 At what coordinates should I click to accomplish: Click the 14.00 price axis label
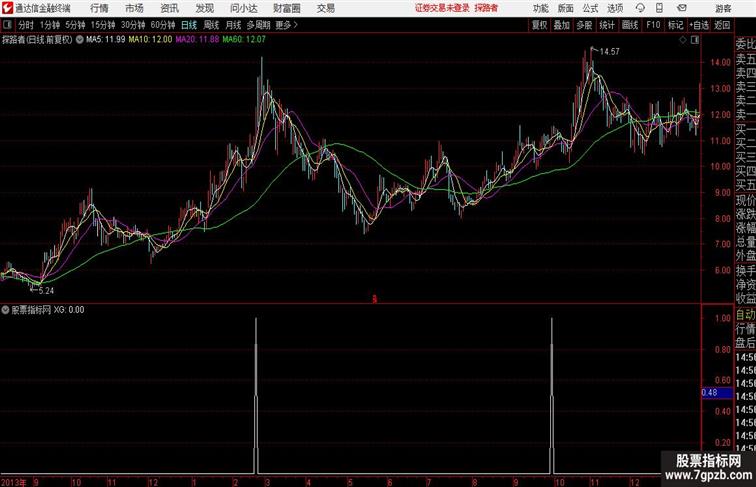pyautogui.click(x=720, y=62)
